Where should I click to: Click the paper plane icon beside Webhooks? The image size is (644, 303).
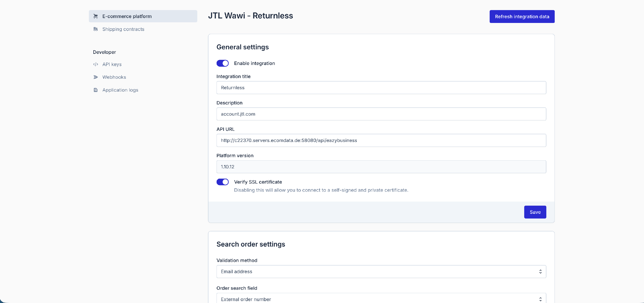96,77
